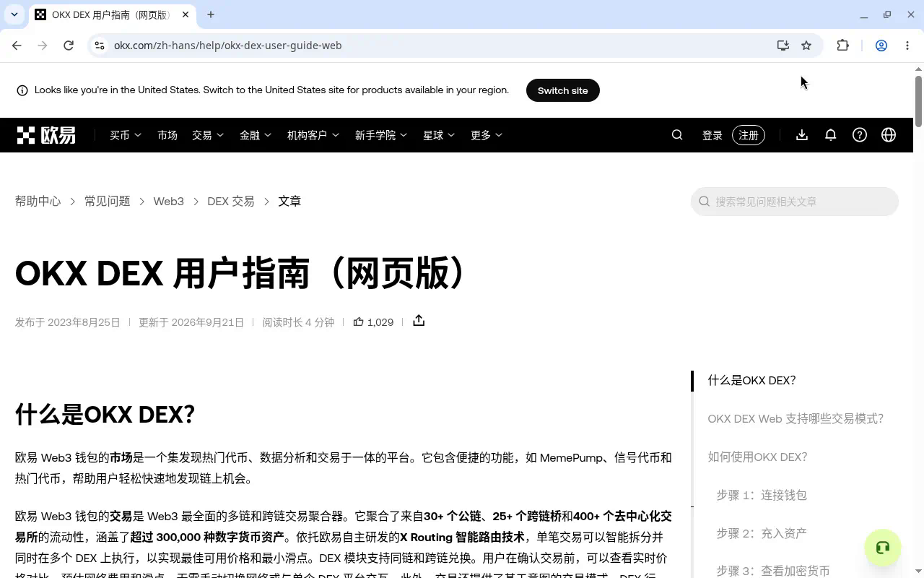Click the 搜索常见问题相关文章 search field

(795, 202)
